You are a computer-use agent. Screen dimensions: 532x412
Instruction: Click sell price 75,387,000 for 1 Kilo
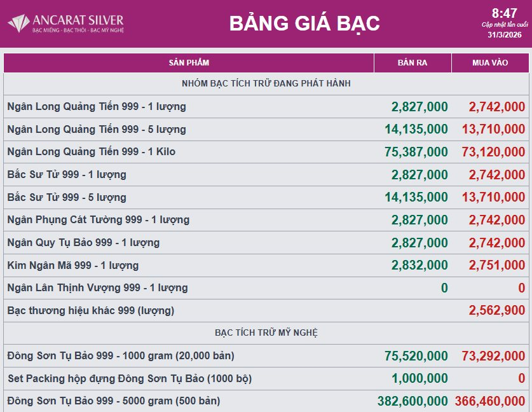click(x=416, y=152)
